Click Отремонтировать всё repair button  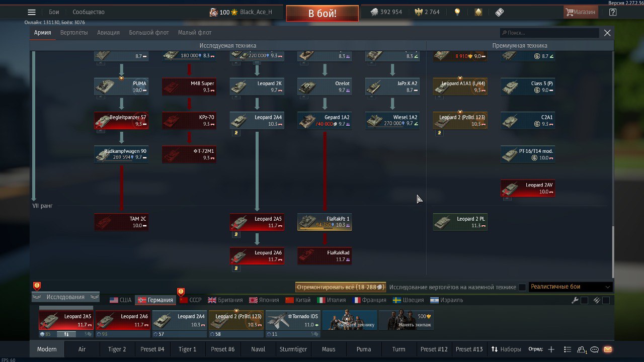pos(341,287)
